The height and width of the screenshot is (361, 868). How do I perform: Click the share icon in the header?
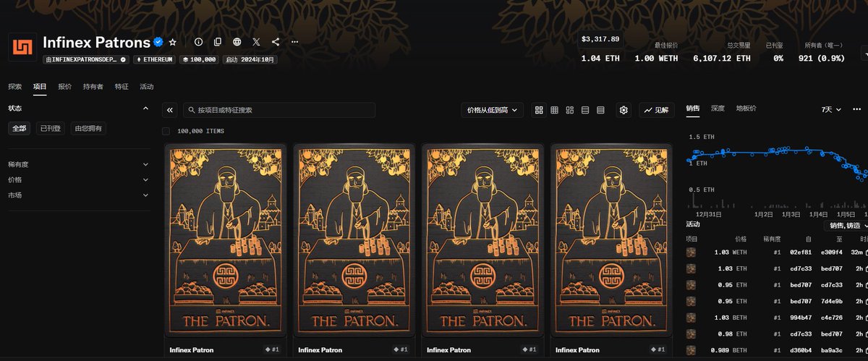(276, 42)
